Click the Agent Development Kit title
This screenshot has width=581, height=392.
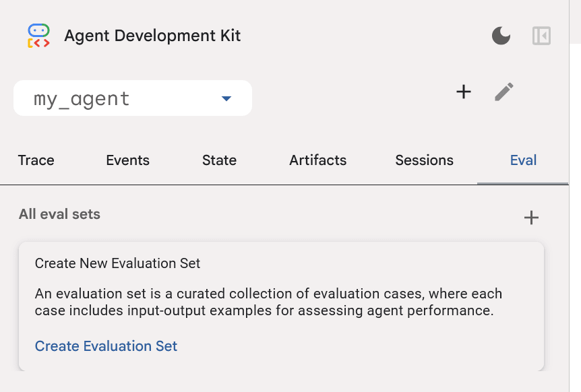[152, 36]
